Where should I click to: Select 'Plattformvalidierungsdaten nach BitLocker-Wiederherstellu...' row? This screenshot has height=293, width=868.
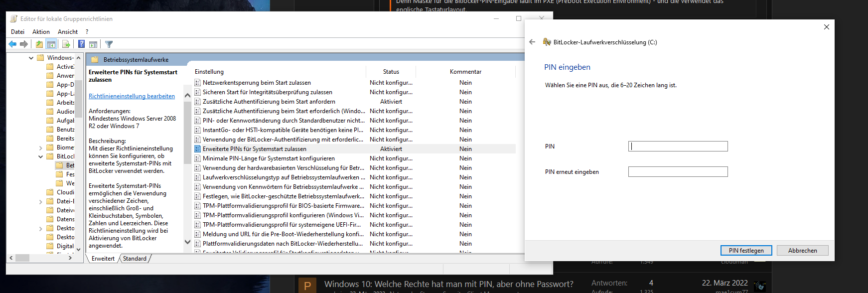coord(354,244)
